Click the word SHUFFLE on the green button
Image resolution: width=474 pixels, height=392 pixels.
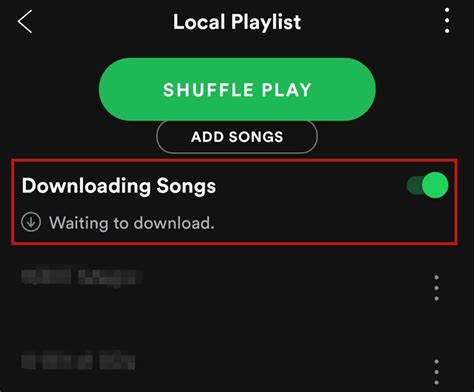click(x=208, y=90)
